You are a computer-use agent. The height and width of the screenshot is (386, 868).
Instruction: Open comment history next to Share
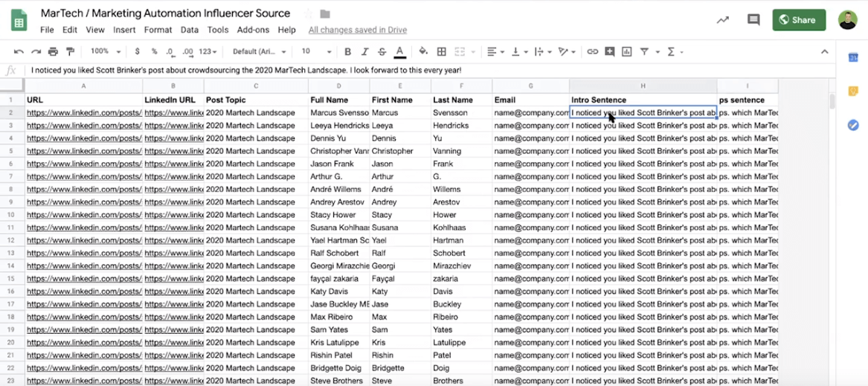753,20
